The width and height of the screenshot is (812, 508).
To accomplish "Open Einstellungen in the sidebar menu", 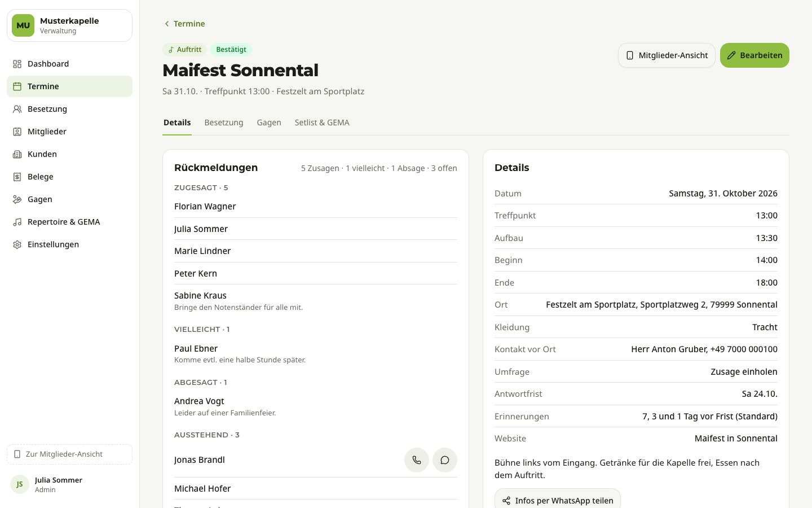I will click(x=69, y=244).
